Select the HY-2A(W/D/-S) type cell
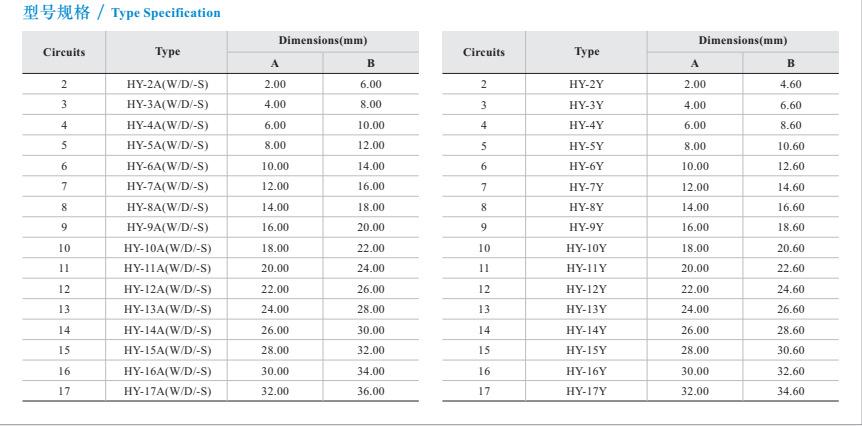Viewport: 862px width, 426px height. (167, 84)
